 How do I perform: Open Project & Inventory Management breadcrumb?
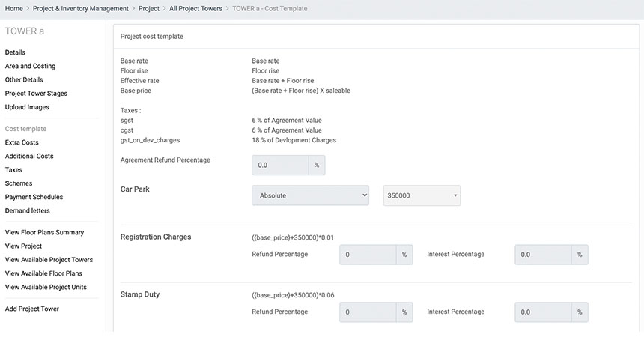click(81, 9)
